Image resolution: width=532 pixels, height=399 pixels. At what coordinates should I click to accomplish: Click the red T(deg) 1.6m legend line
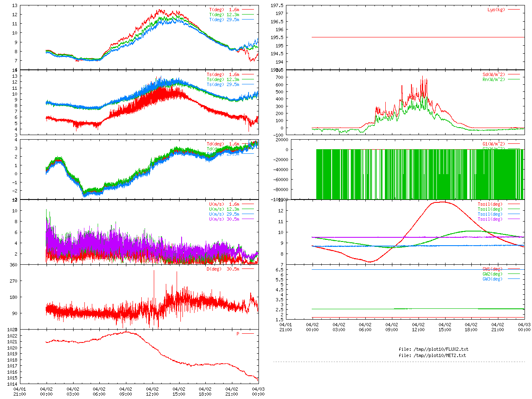(x=248, y=10)
